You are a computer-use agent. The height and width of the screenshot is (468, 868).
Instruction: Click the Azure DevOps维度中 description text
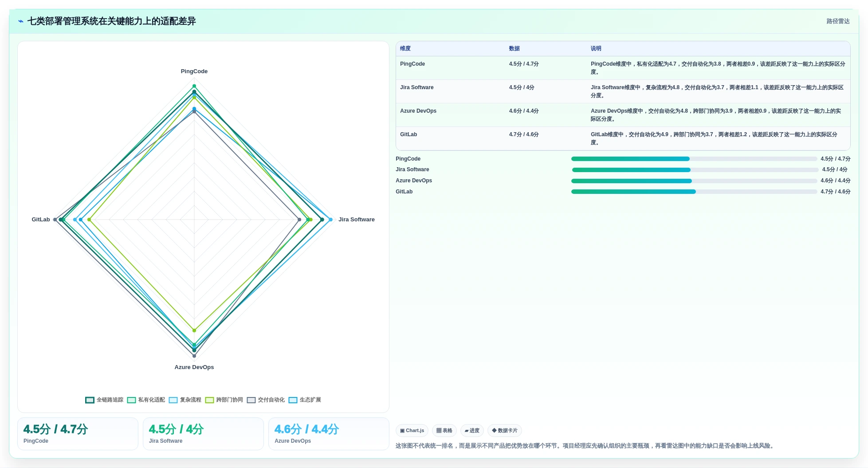(715, 115)
